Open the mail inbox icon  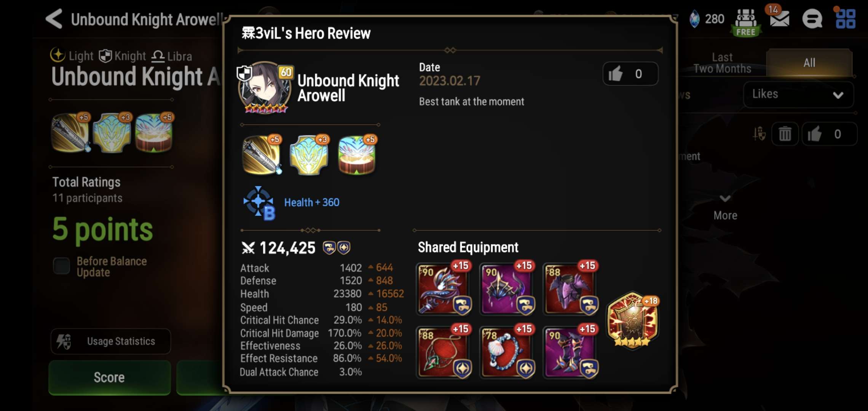tap(779, 18)
